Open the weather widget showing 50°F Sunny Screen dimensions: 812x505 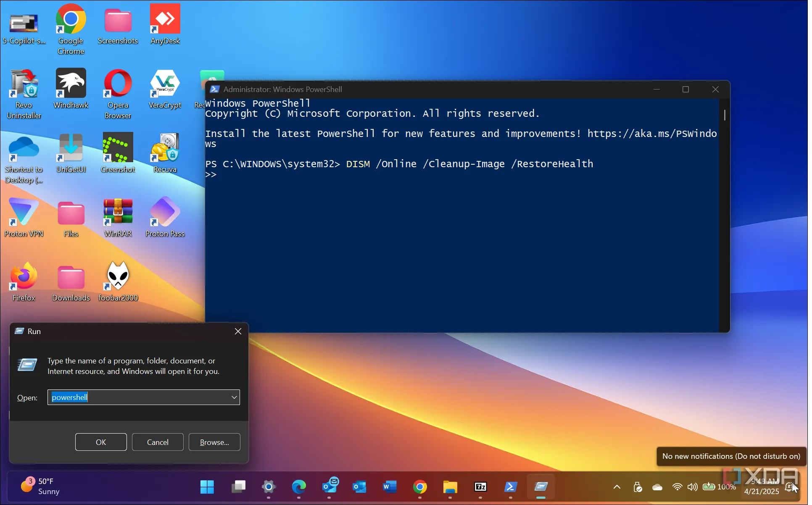click(x=40, y=486)
